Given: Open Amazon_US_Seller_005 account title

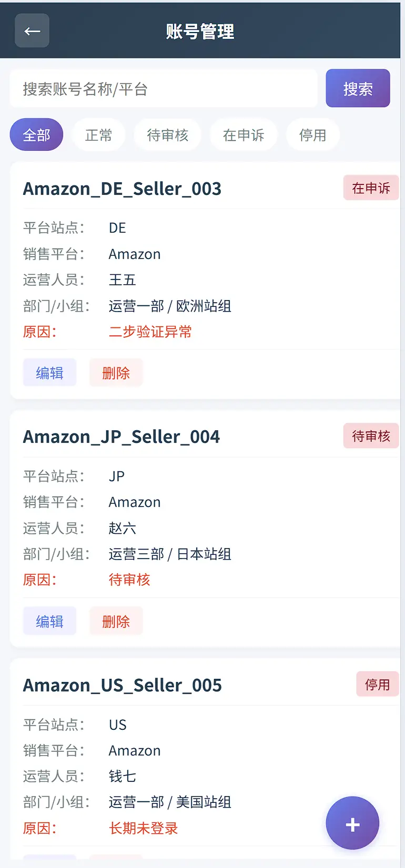Looking at the screenshot, I should 123,685.
